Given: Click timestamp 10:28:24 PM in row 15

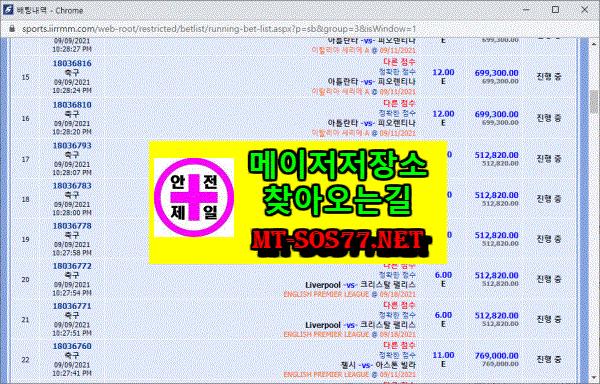Looking at the screenshot, I should click(x=72, y=91).
